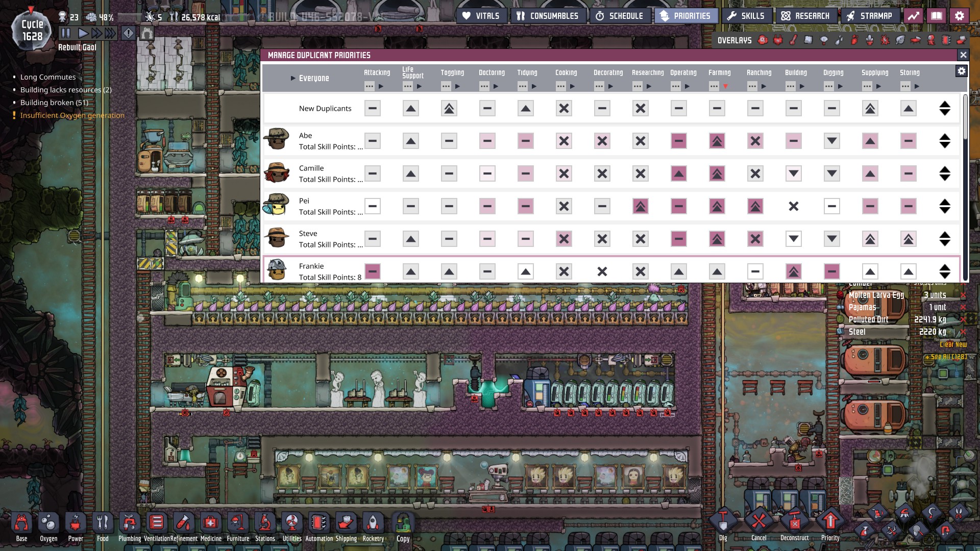This screenshot has width=980, height=551.
Task: Pause the game
Action: point(66,34)
